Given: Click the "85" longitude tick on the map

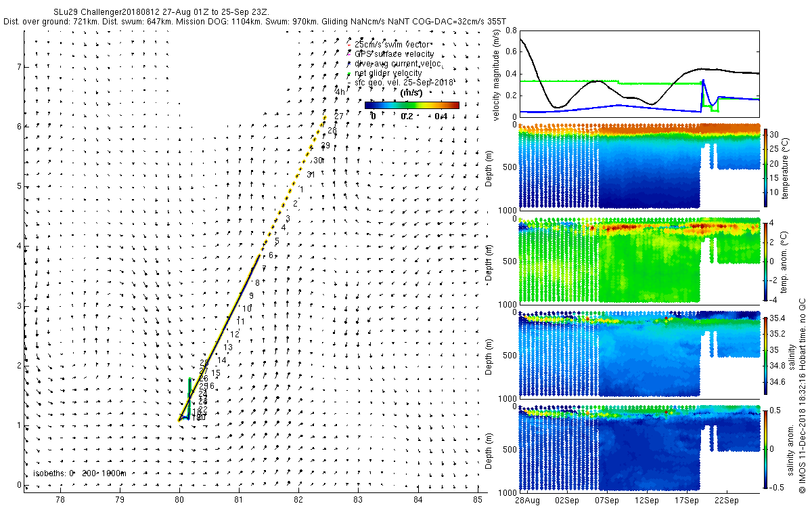Looking at the screenshot, I should (x=478, y=500).
